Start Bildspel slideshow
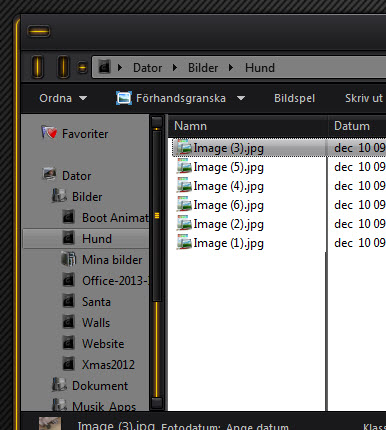 pyautogui.click(x=294, y=98)
